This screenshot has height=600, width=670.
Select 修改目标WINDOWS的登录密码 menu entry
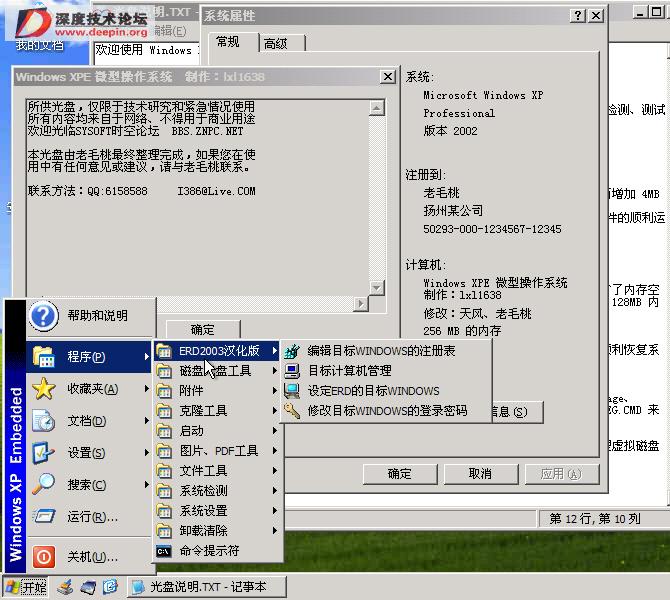tap(385, 411)
